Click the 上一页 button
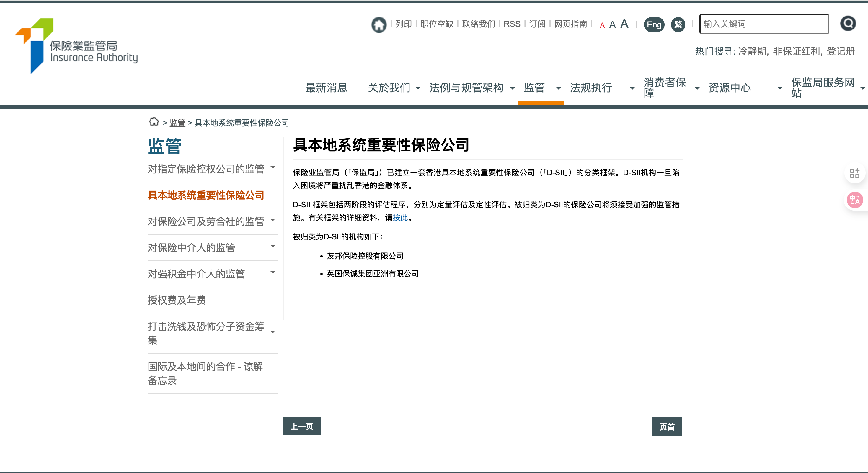 [x=301, y=426]
